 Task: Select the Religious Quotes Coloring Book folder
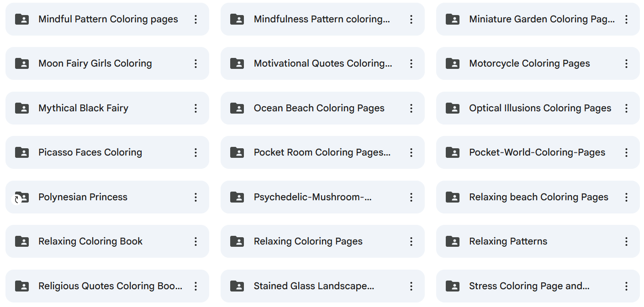[110, 286]
